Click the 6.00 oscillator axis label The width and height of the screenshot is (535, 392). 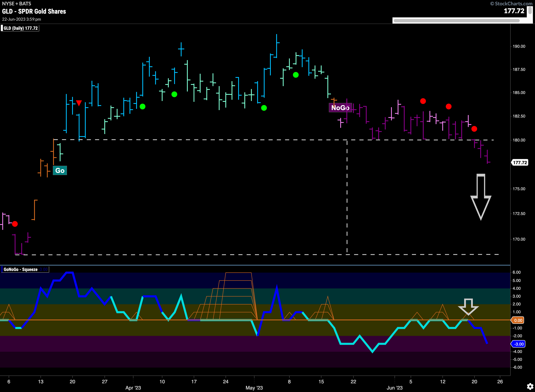[516, 272]
